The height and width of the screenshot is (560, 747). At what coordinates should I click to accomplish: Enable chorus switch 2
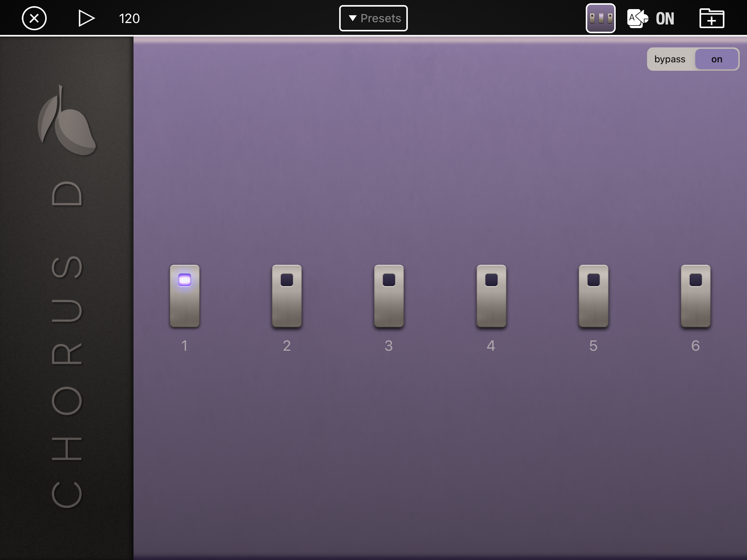click(287, 296)
